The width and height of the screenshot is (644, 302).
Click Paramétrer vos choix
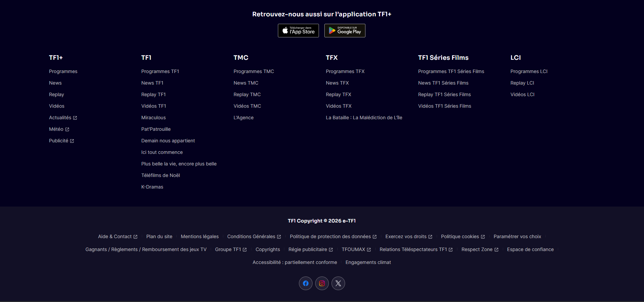click(517, 236)
